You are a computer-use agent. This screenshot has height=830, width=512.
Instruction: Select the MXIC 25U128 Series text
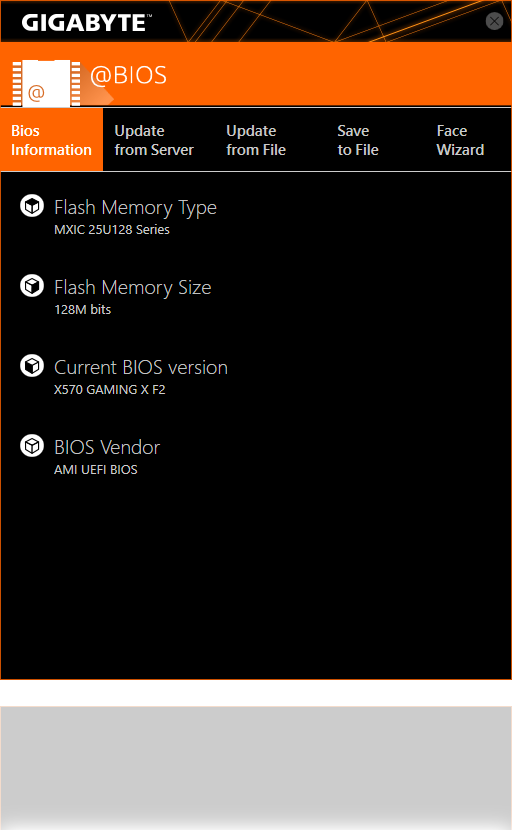pos(112,230)
